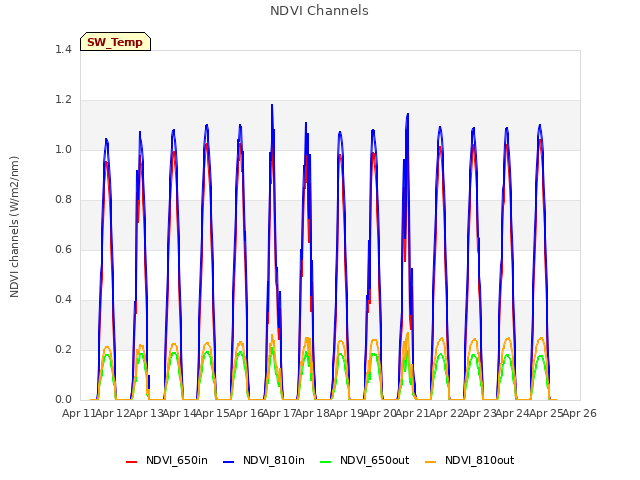The width and height of the screenshot is (640, 480).
Task: Click the orange NDVI_810out legend swatch
Action: pyautogui.click(x=430, y=462)
